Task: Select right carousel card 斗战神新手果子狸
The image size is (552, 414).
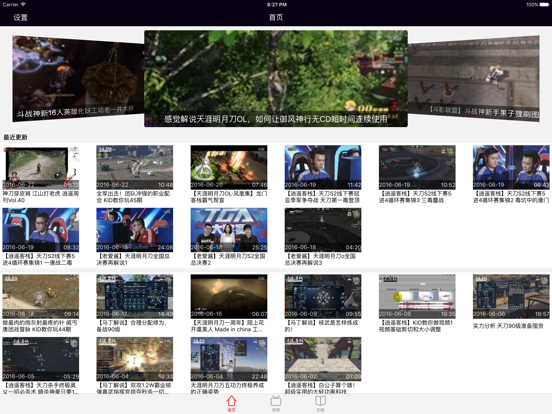Action: (473, 79)
